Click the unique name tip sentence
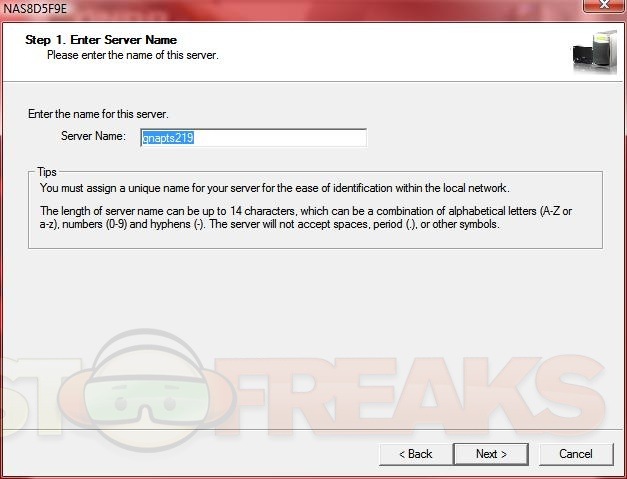 tap(275, 188)
